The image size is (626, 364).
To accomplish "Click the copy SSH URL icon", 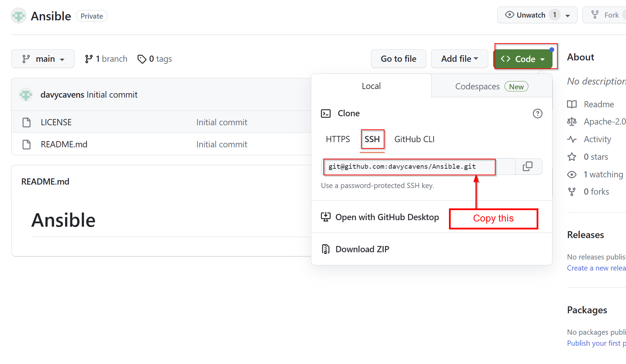I will point(528,166).
